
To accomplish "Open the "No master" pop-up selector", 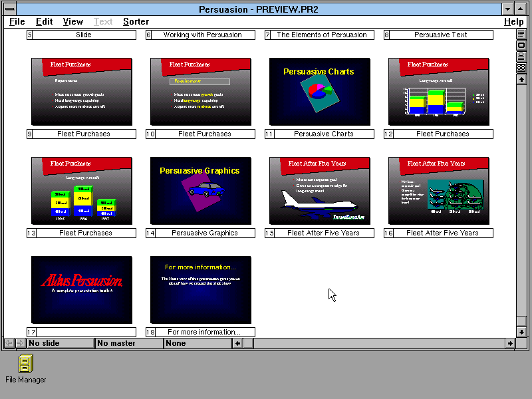I will (x=129, y=343).
